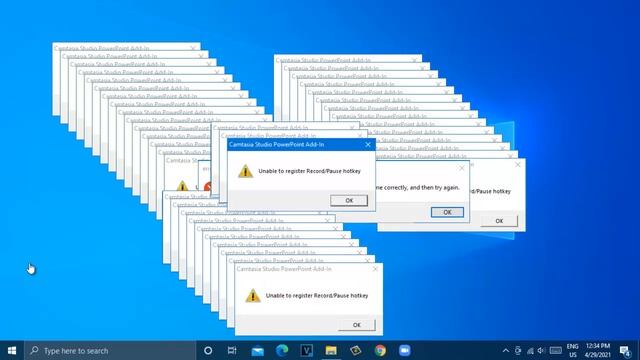The width and height of the screenshot is (640, 360).
Task: Open the volume control in system tray
Action: [x=542, y=351]
